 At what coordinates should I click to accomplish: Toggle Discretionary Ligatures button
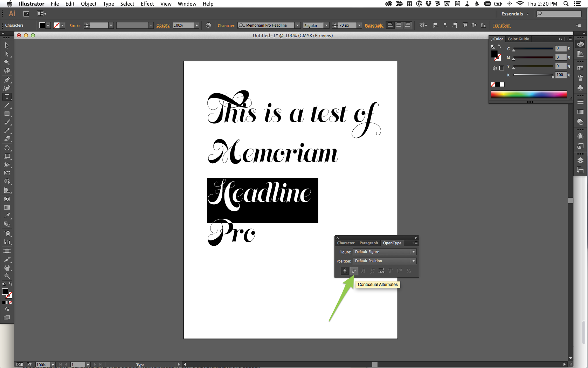click(363, 271)
